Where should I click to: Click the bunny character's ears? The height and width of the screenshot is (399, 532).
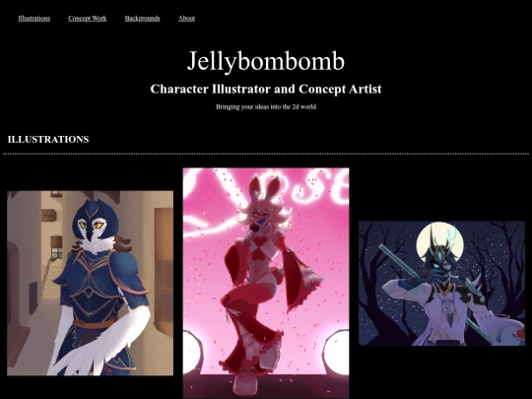pos(265,188)
